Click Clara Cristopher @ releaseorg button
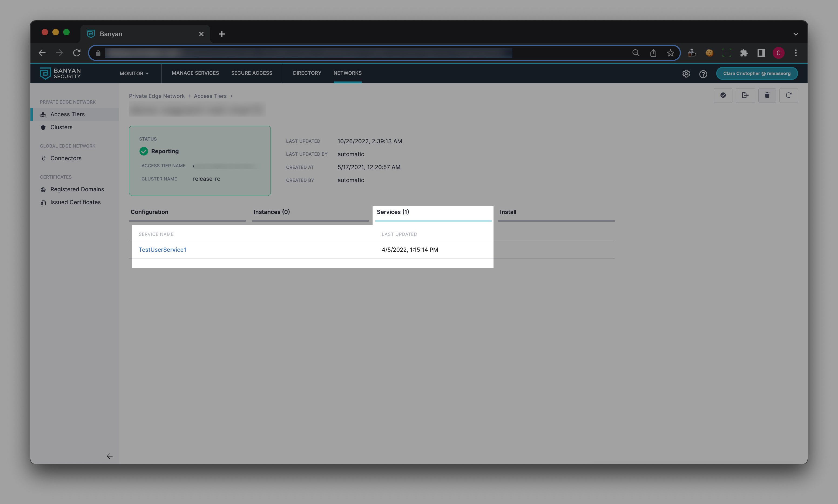Viewport: 838px width, 504px height. [x=756, y=73]
